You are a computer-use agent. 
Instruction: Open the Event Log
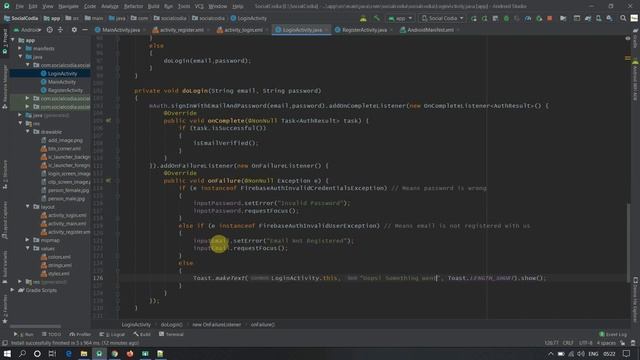[x=613, y=334]
